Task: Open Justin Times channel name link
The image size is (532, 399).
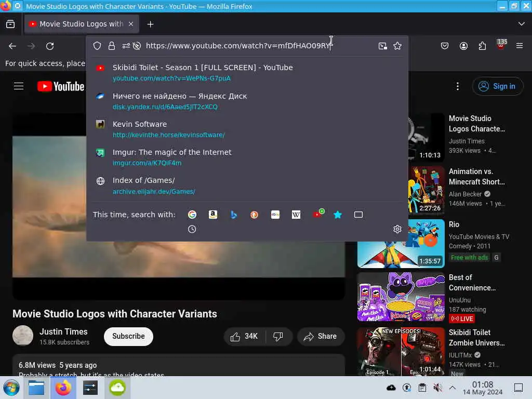Action: pyautogui.click(x=63, y=331)
